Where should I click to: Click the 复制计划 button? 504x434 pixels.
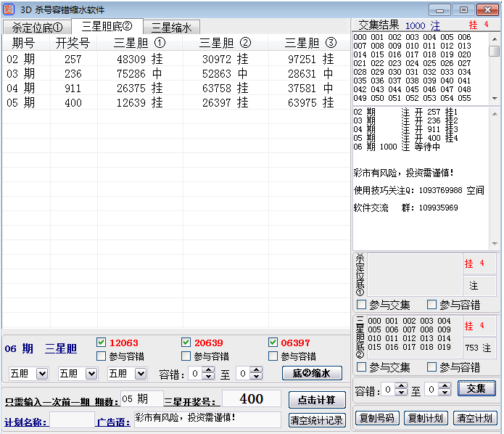coord(426,418)
